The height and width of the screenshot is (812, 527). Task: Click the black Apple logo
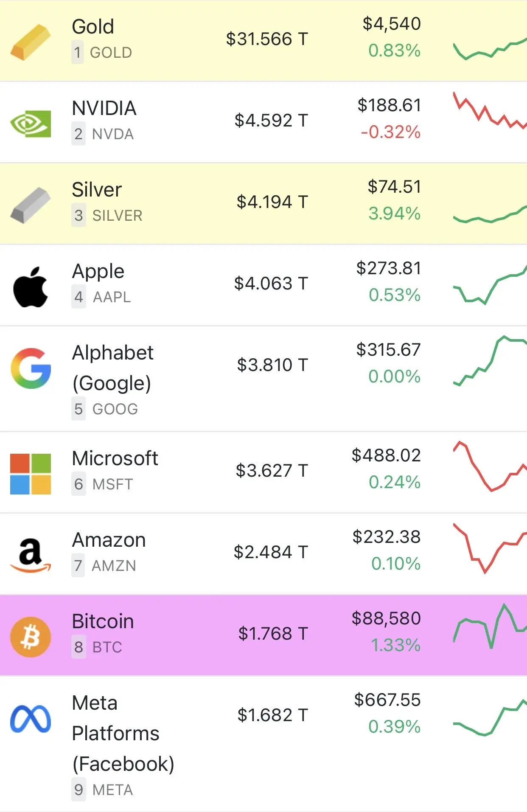click(31, 287)
